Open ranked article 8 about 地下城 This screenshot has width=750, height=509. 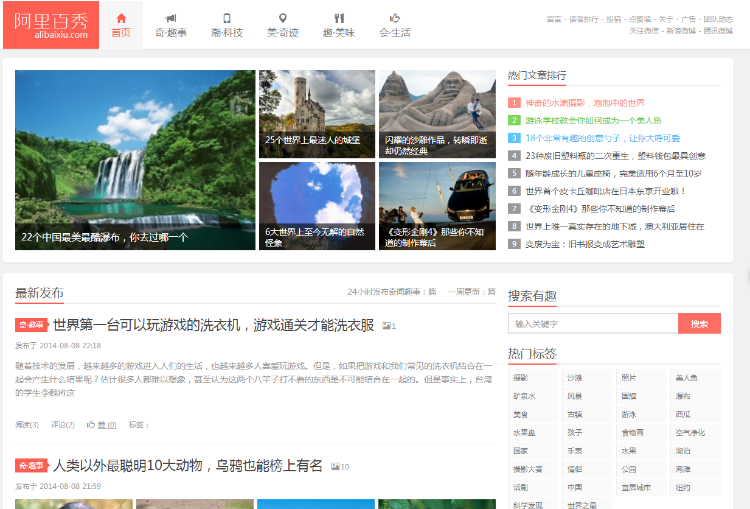point(615,227)
